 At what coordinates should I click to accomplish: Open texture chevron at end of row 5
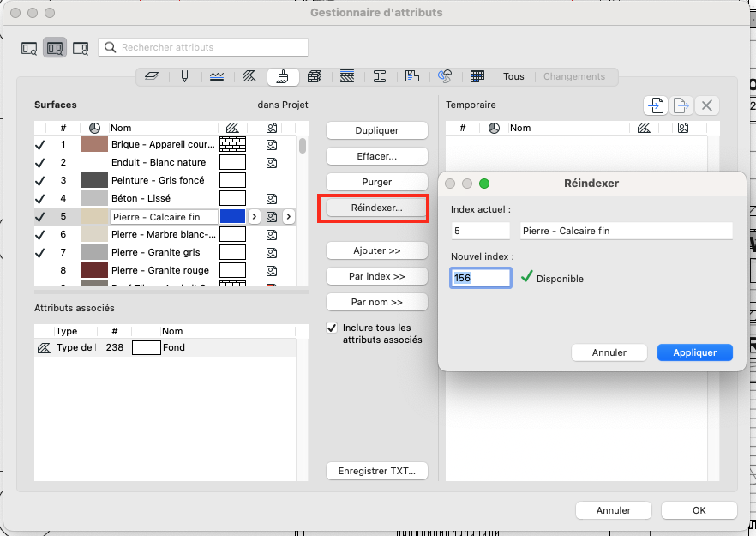[288, 217]
